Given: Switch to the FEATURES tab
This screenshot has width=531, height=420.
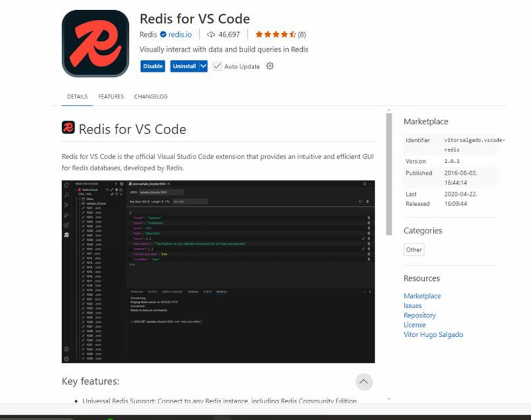Looking at the screenshot, I should pos(111,96).
